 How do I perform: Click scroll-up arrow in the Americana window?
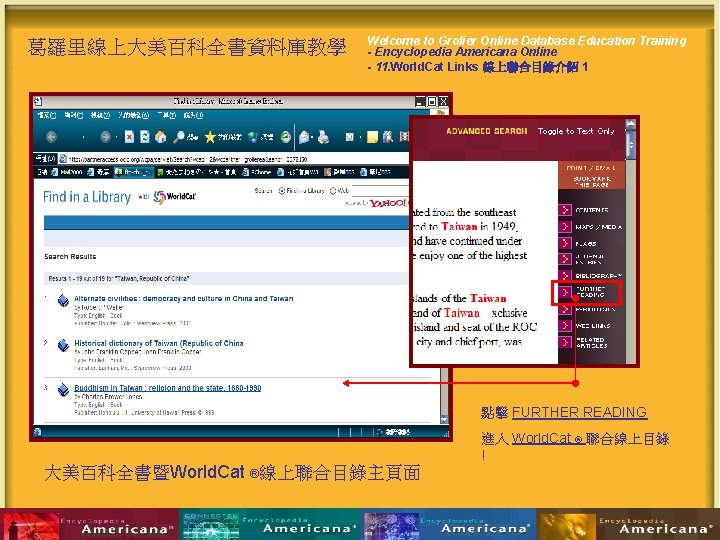pos(631,124)
